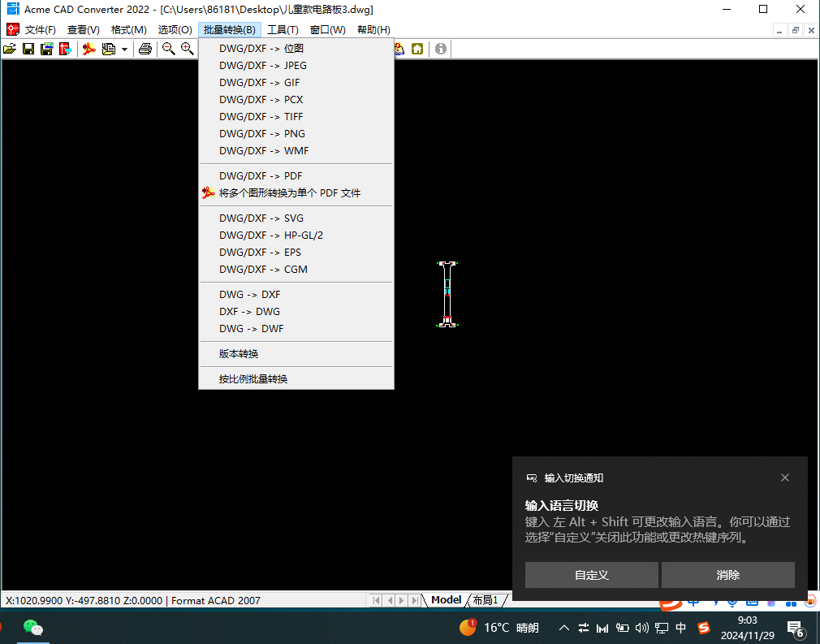
Task: Click the red convert-file toolbar icon
Action: tap(66, 50)
